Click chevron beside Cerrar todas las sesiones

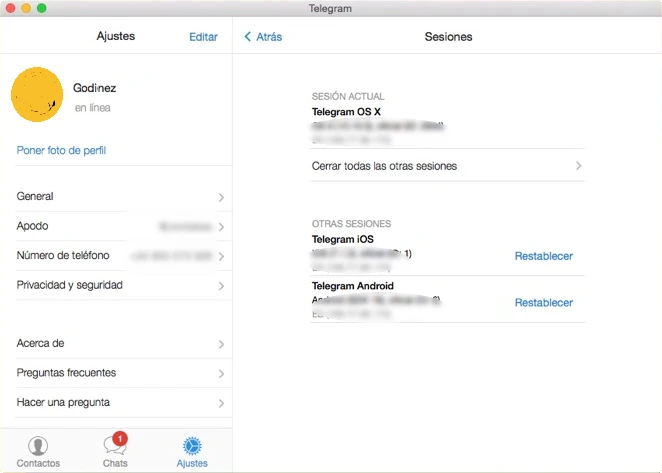[x=579, y=166]
